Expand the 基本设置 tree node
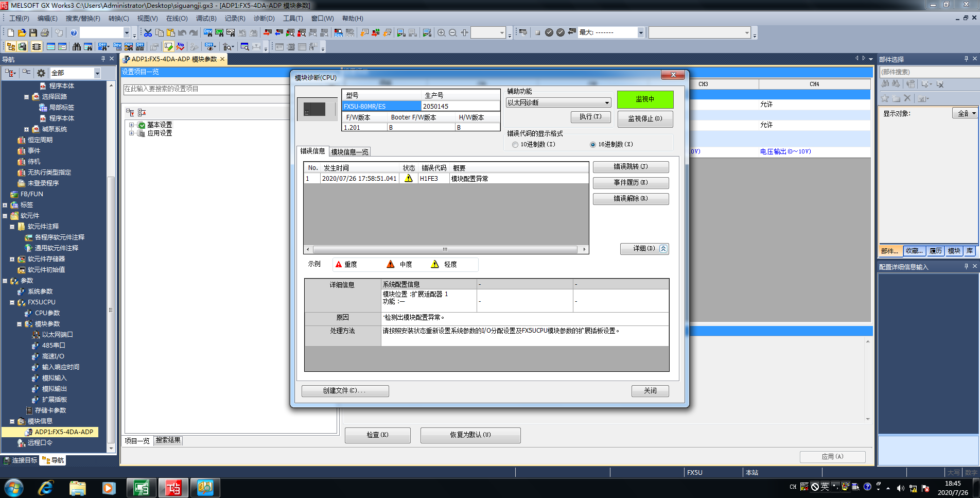Image resolution: width=980 pixels, height=498 pixels. pyautogui.click(x=132, y=125)
